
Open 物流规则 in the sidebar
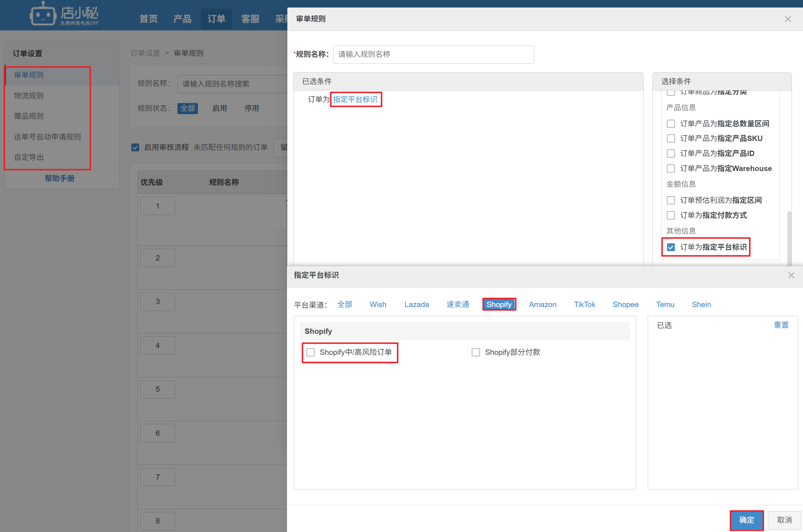pos(29,96)
